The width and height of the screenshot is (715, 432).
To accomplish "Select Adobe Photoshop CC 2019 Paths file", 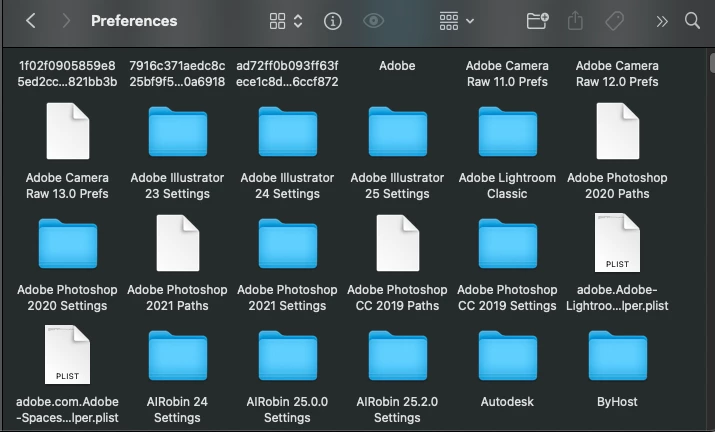I will click(x=398, y=243).
